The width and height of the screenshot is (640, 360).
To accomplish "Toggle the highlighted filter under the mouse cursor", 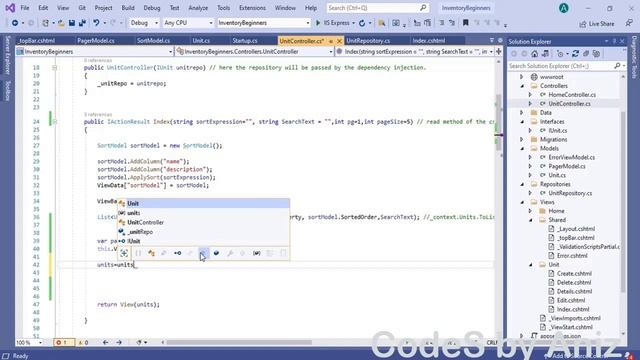I will coord(203,253).
